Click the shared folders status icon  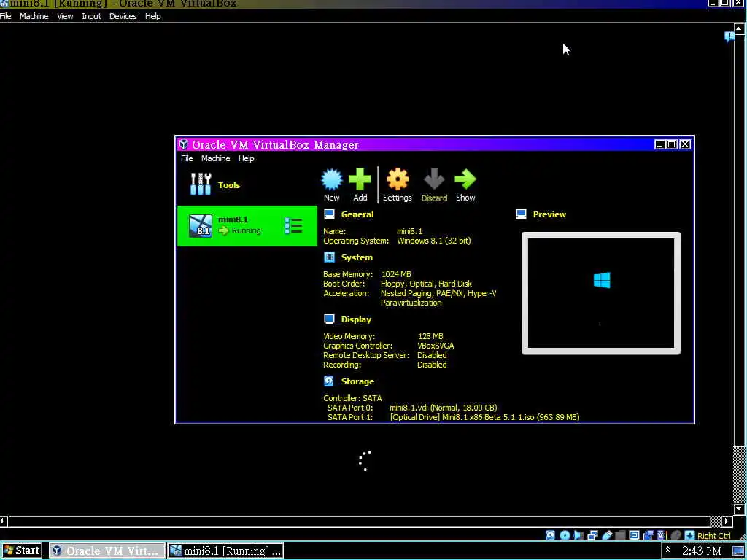click(x=620, y=535)
